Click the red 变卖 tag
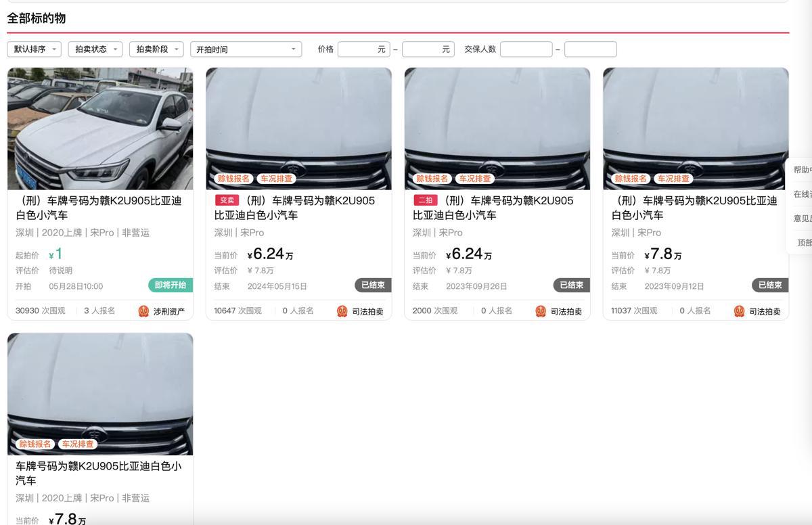The height and width of the screenshot is (525, 812). 227,200
